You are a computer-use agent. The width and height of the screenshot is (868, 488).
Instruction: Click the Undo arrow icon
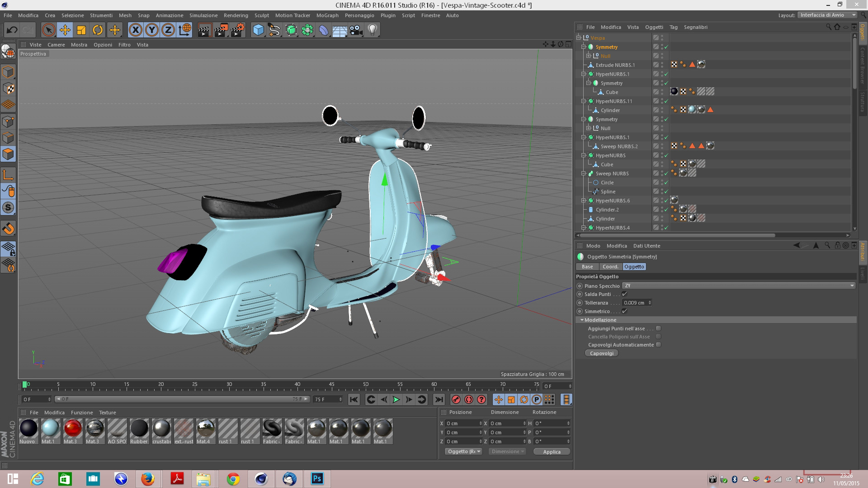pos(12,30)
